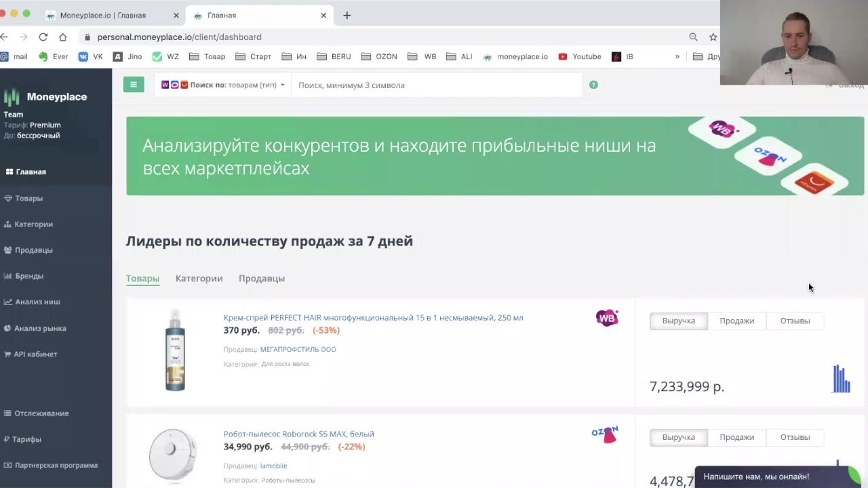
Task: Select Продажи for Roborock product
Action: coord(736,438)
